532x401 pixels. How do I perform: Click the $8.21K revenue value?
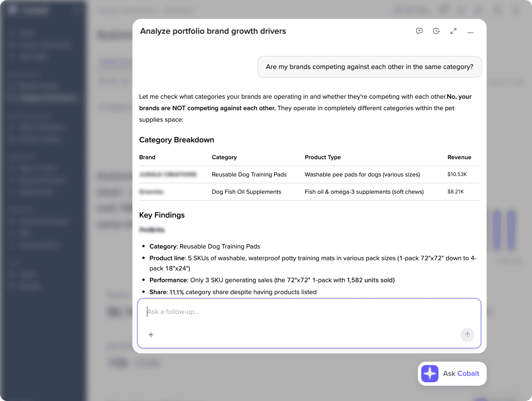click(455, 191)
